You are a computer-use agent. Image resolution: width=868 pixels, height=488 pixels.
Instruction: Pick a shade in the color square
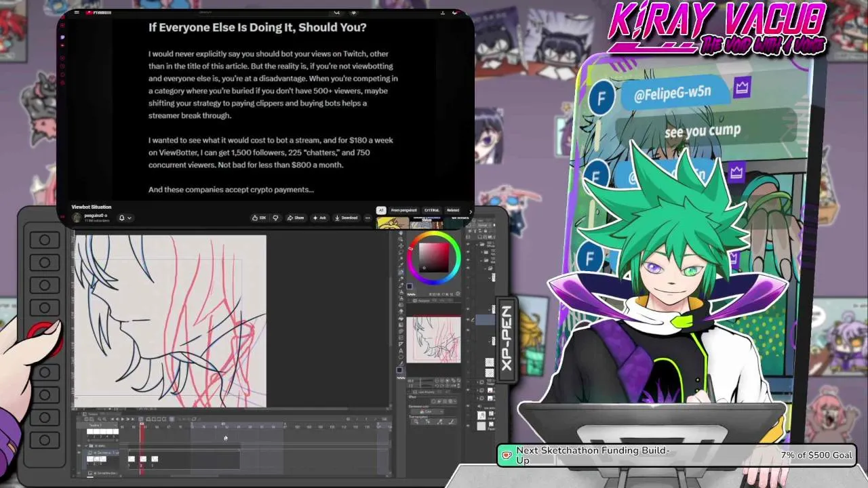433,258
